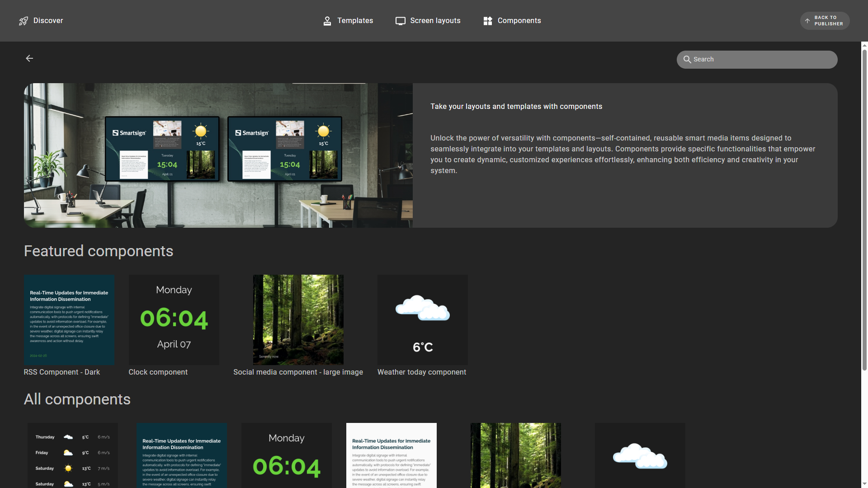Viewport: 868px width, 488px height.
Task: Click the RSS Component - Dark label
Action: pos(62,372)
